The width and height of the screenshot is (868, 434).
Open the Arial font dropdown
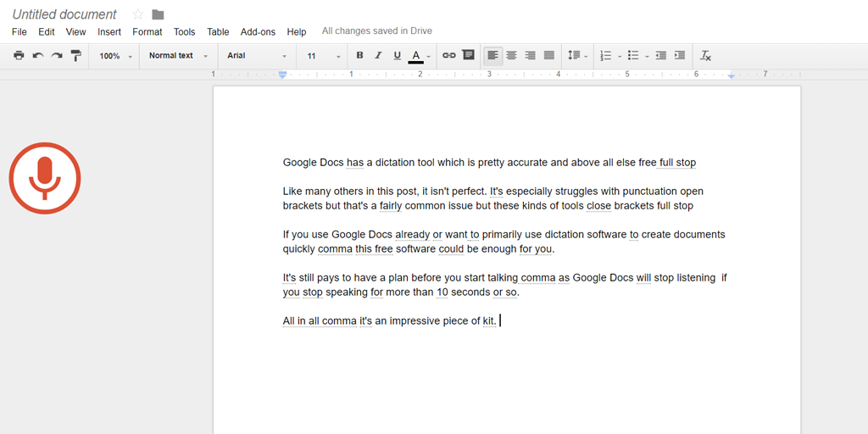(x=257, y=56)
